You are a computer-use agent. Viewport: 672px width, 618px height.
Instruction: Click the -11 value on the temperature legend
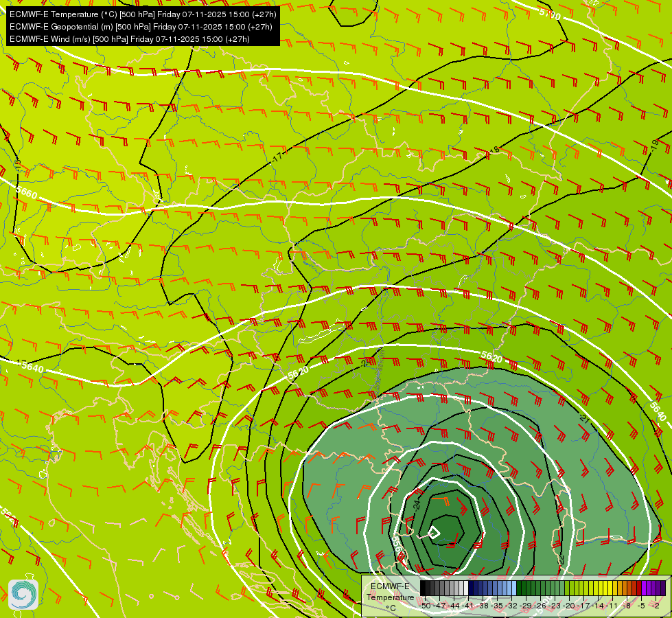(612, 606)
